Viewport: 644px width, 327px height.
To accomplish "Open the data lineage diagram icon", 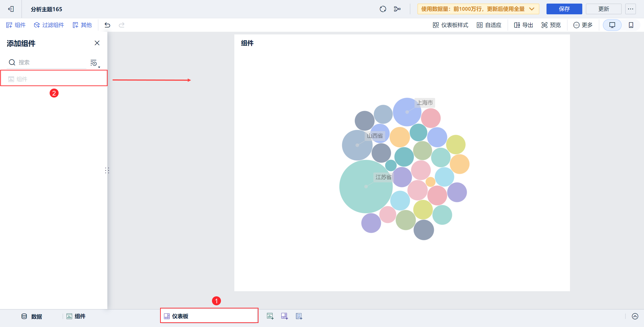I will [397, 9].
